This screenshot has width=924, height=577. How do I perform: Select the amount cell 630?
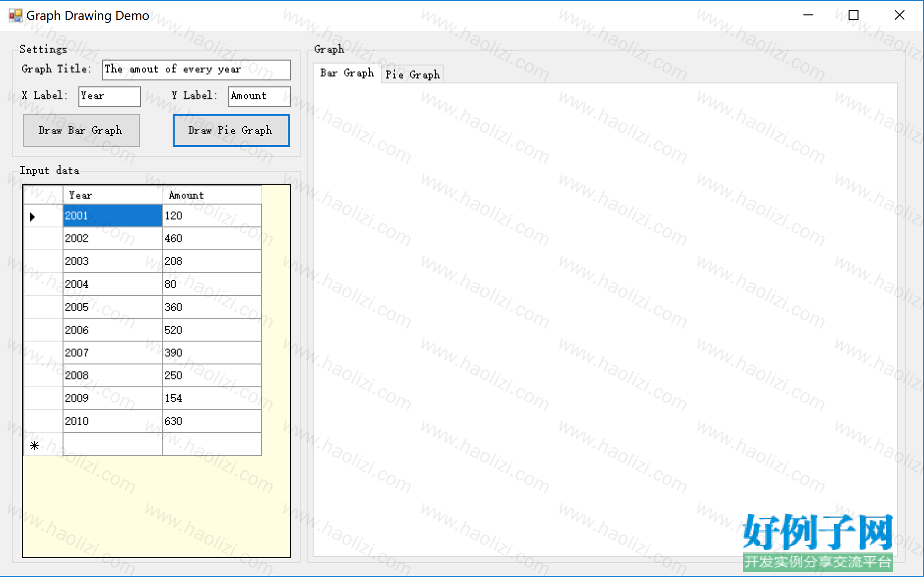pos(212,422)
